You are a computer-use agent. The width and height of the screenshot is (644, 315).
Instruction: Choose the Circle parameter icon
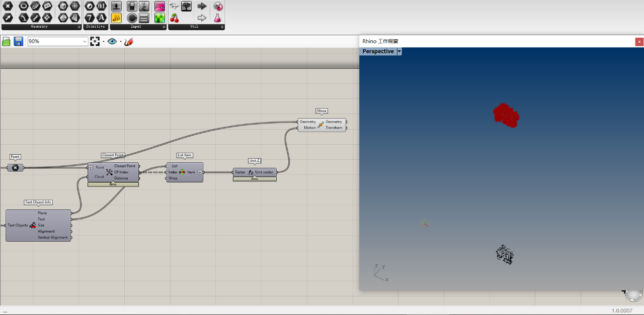[23, 6]
